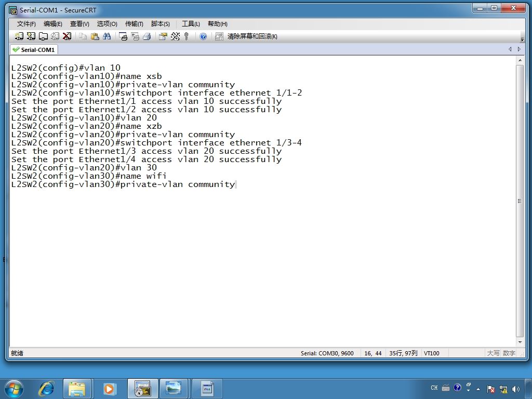Click the '就绪' status text

coord(17,353)
